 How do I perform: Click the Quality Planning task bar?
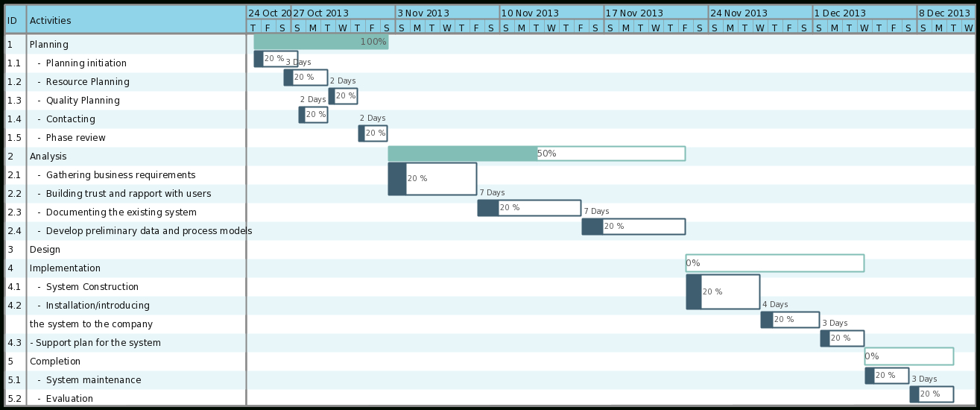343,96
